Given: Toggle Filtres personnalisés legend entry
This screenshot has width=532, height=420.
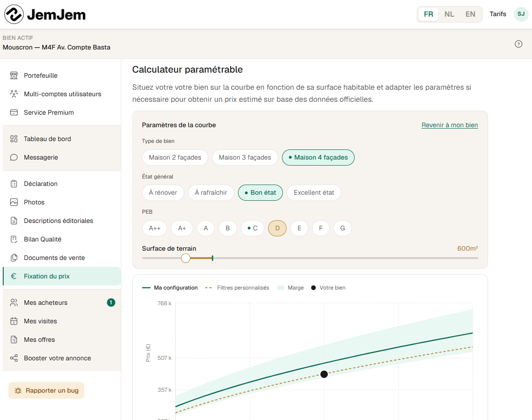Looking at the screenshot, I should pyautogui.click(x=237, y=288).
